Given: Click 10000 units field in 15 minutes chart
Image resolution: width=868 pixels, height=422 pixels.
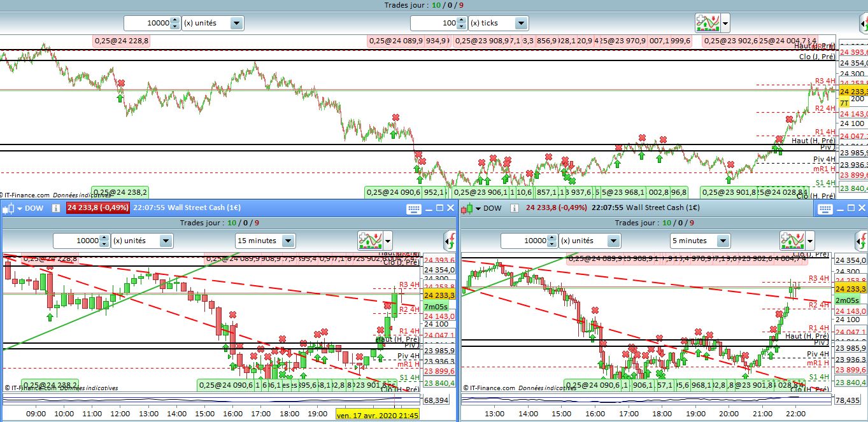Looking at the screenshot, I should tap(77, 241).
